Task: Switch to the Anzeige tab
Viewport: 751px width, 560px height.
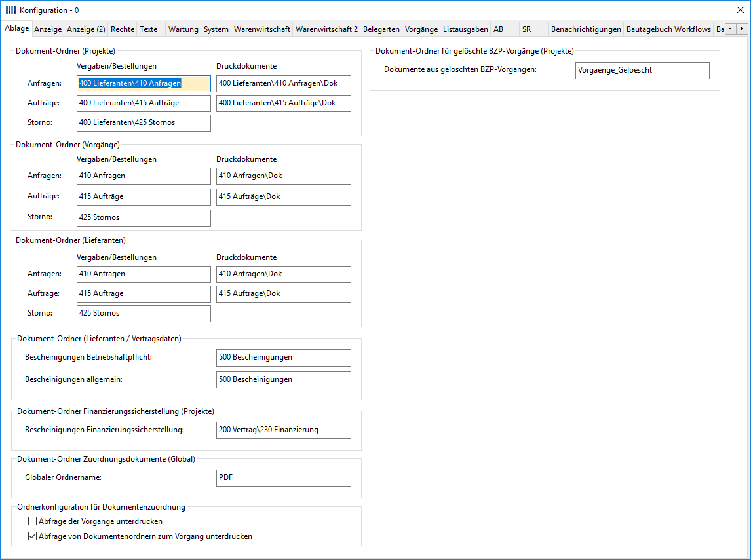Action: pyautogui.click(x=48, y=29)
